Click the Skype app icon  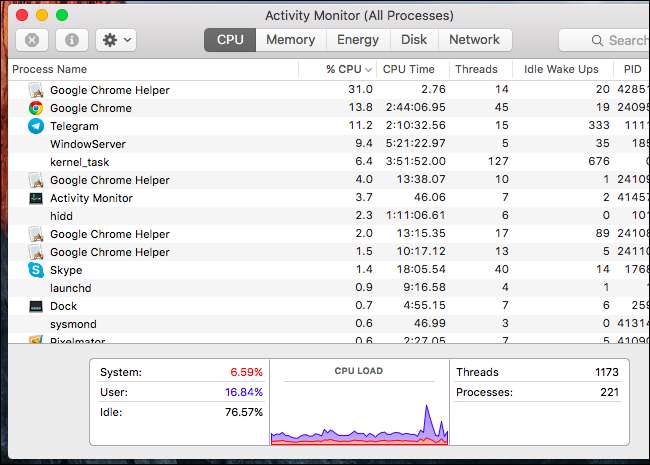point(36,270)
